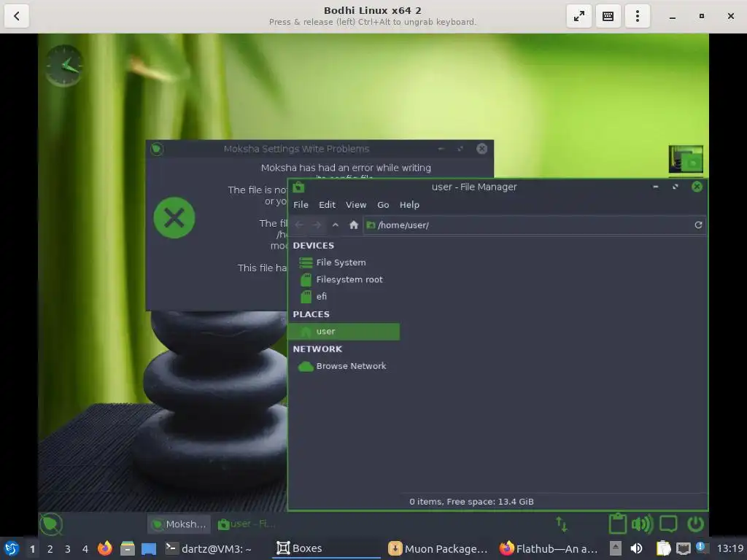Open the host file manager launcher

(x=127, y=548)
